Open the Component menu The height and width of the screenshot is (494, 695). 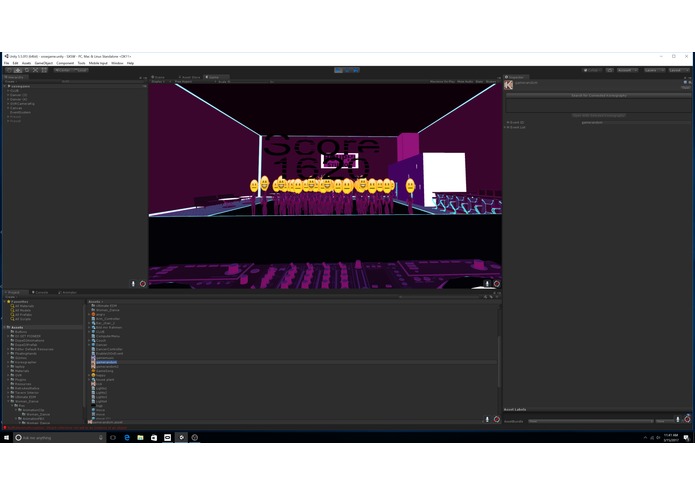point(65,63)
